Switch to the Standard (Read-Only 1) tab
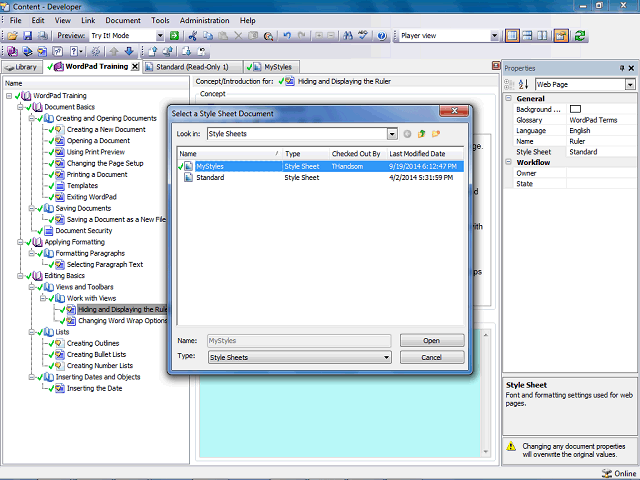Image resolution: width=640 pixels, height=480 pixels. pos(193,67)
